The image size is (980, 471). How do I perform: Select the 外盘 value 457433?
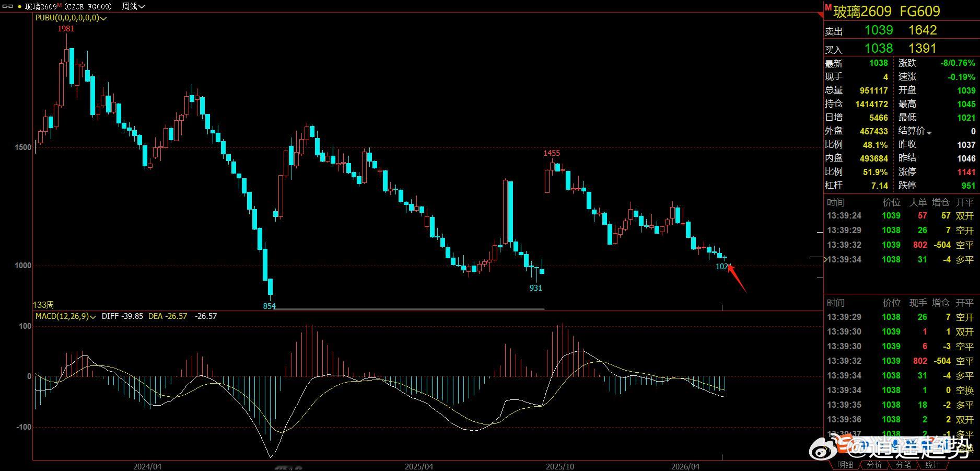[873, 131]
